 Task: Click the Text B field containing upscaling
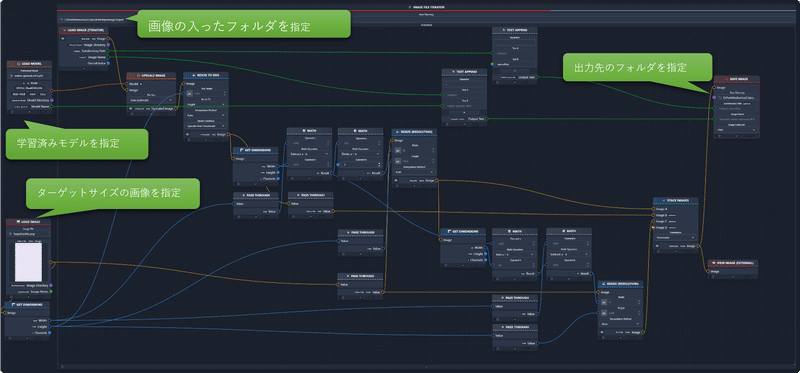point(515,64)
